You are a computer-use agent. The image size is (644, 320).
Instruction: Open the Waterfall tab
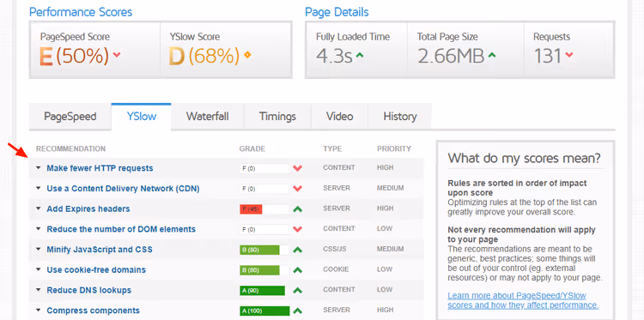point(208,117)
